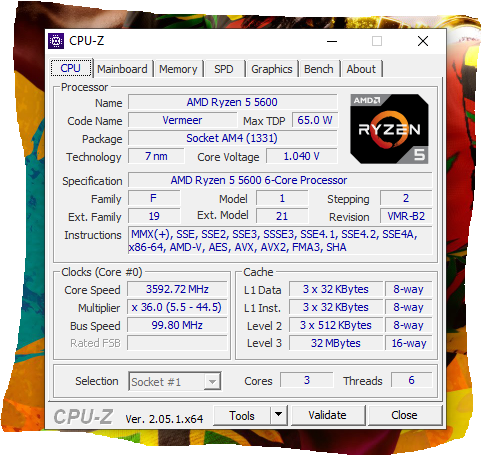Click the Threads count value 6
Viewport: 482px width, 456px height.
click(x=411, y=380)
